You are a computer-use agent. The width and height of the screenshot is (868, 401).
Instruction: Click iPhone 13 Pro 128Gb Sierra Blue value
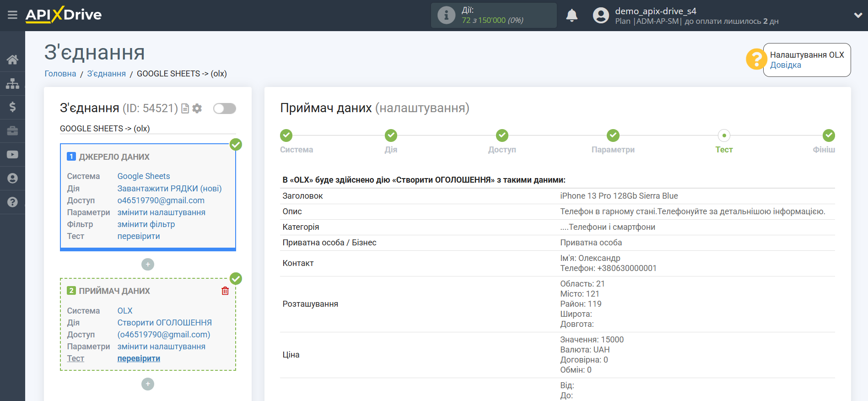tap(619, 196)
